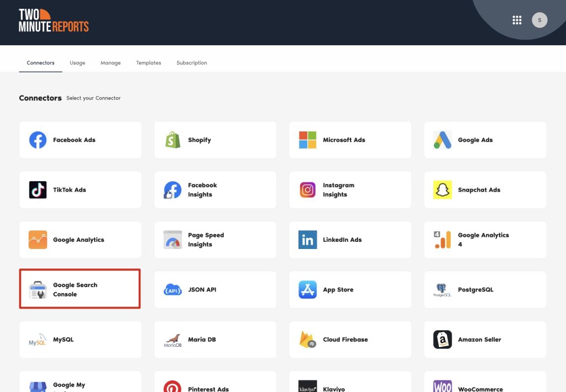Click the JSON API cloud icon
Screen dimensions: 566x392
pos(173,289)
